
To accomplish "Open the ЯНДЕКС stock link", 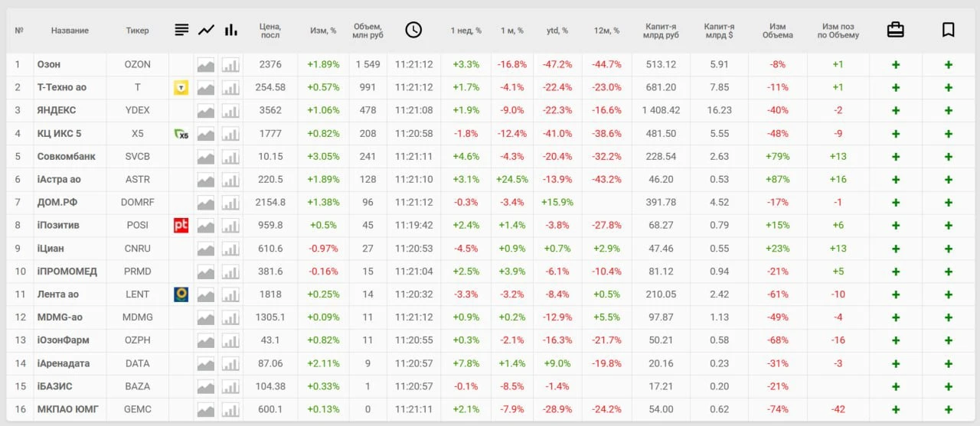I will [55, 111].
